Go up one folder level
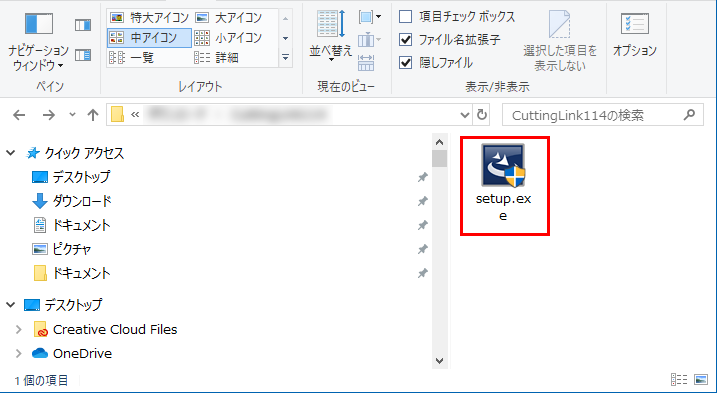 point(93,115)
